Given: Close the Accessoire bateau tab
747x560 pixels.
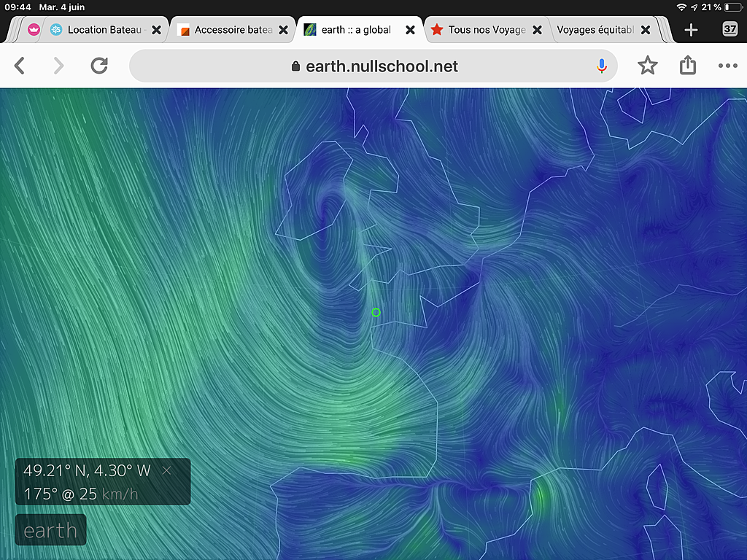Looking at the screenshot, I should (x=283, y=29).
